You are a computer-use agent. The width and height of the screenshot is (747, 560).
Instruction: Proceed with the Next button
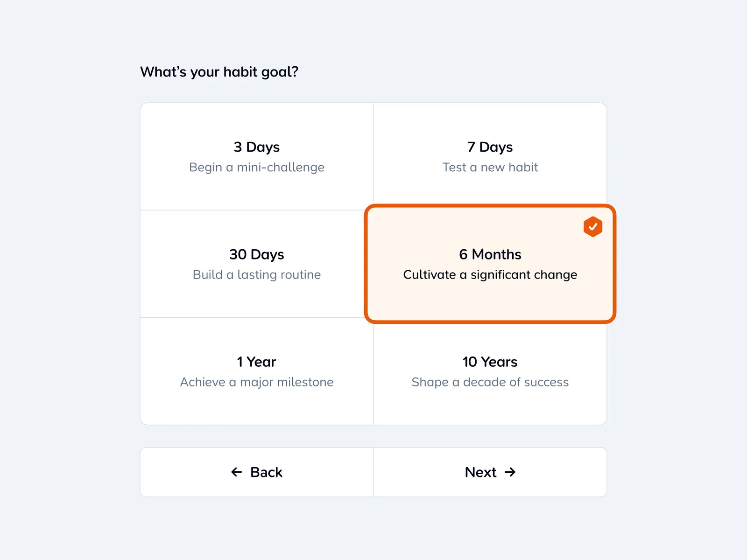490,472
